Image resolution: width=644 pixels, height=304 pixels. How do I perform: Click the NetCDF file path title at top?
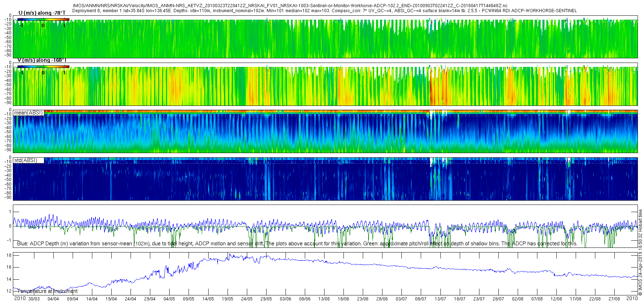pyautogui.click(x=290, y=6)
